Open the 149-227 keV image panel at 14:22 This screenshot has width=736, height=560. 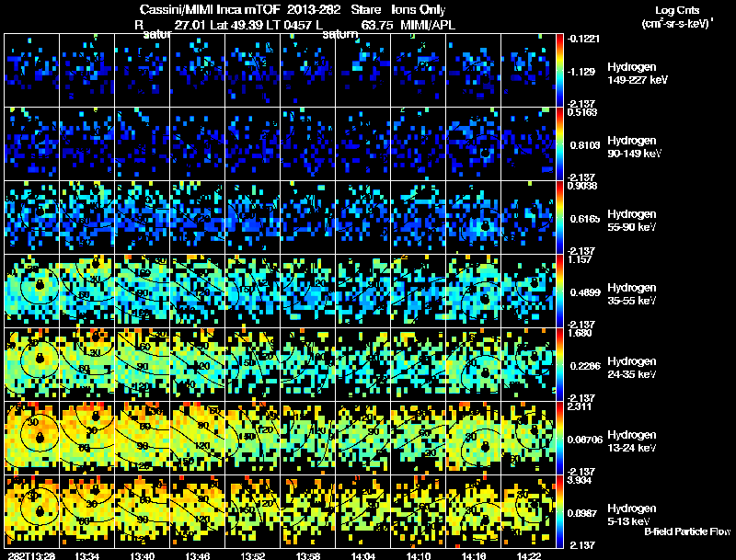point(528,71)
